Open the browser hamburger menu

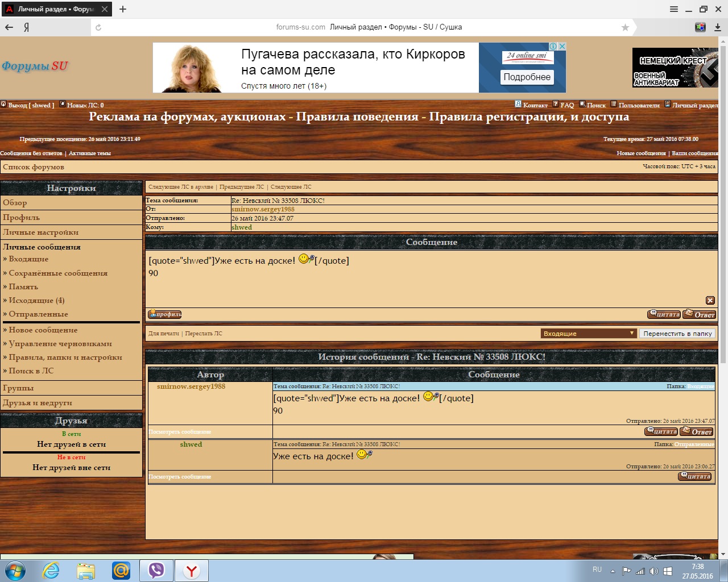click(674, 9)
